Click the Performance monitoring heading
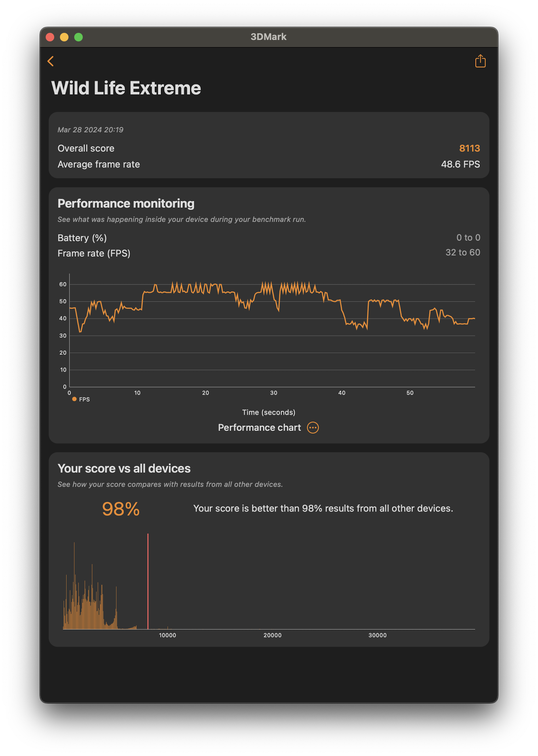This screenshot has height=756, width=538. 126,203
